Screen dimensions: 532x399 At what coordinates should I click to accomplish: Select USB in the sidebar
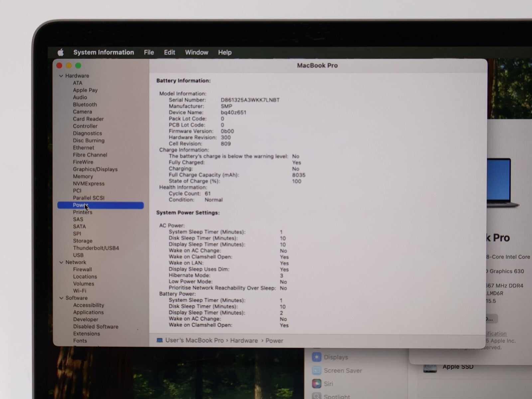(78, 255)
